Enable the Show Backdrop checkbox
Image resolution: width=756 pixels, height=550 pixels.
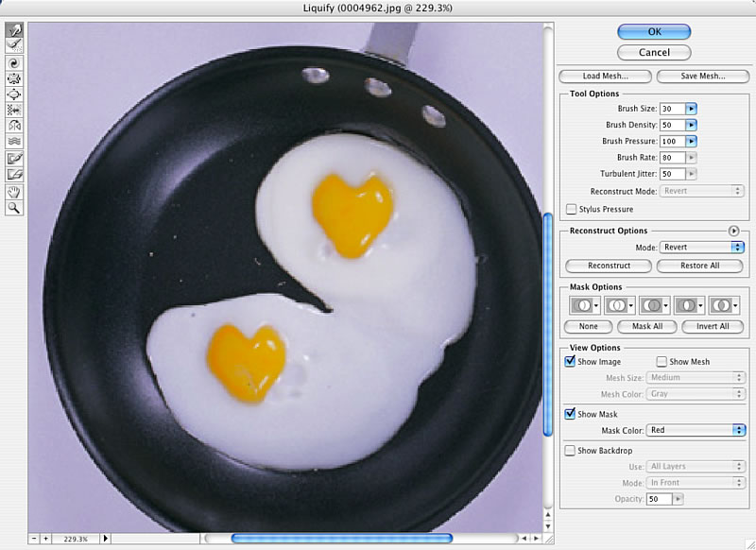coord(570,450)
